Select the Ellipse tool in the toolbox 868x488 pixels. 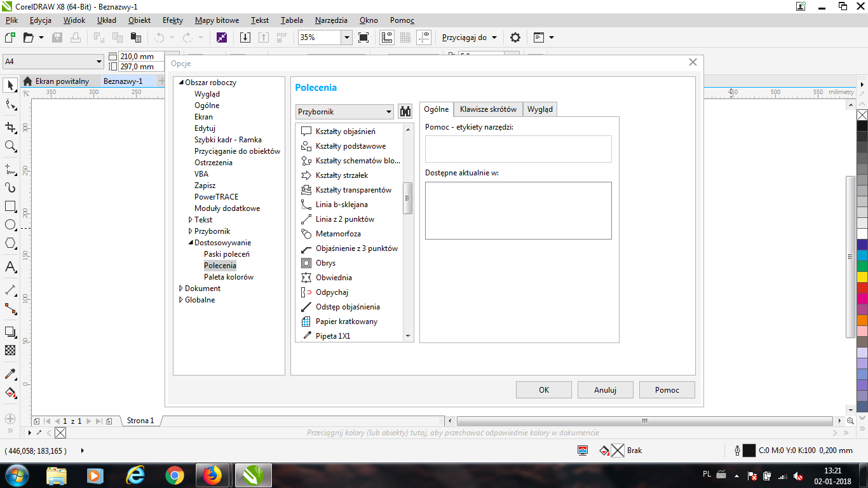pyautogui.click(x=10, y=224)
